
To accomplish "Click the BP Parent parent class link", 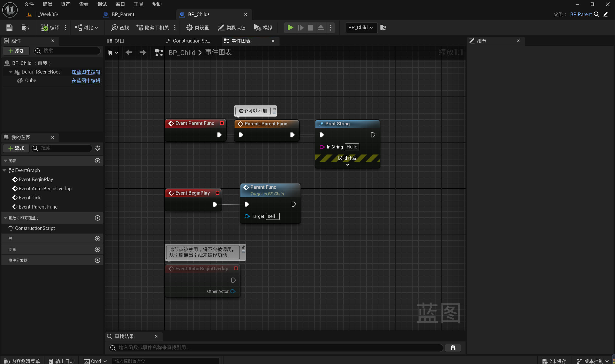I will point(580,14).
